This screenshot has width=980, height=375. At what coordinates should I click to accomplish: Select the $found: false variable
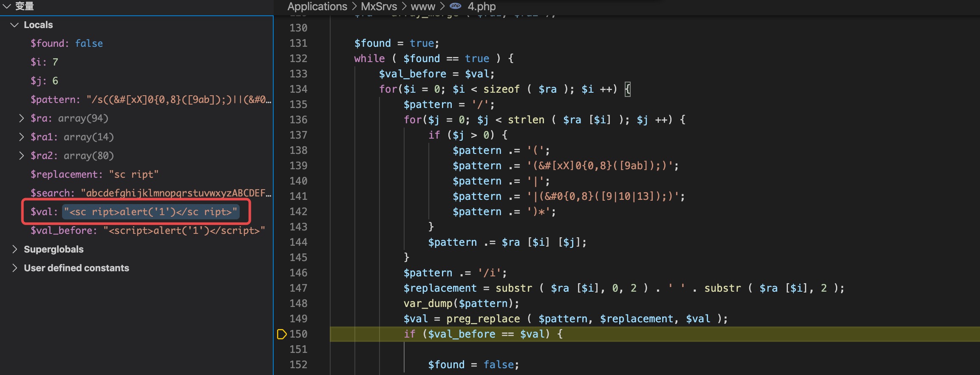click(x=67, y=43)
